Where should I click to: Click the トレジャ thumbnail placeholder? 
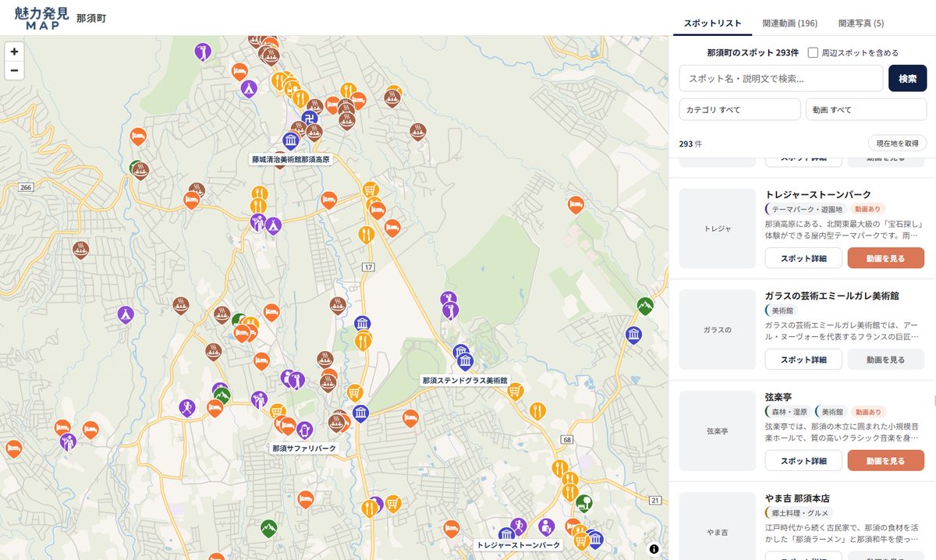[718, 229]
